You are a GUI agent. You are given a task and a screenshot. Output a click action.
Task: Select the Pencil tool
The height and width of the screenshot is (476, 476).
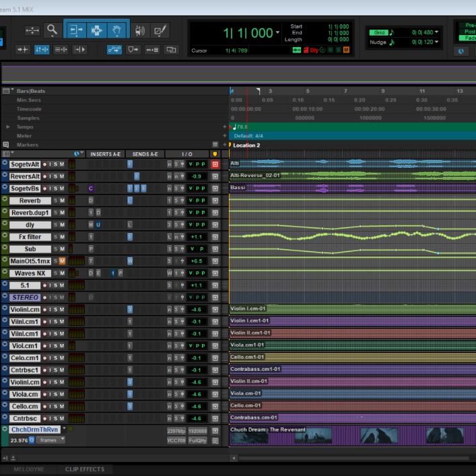[x=159, y=30]
